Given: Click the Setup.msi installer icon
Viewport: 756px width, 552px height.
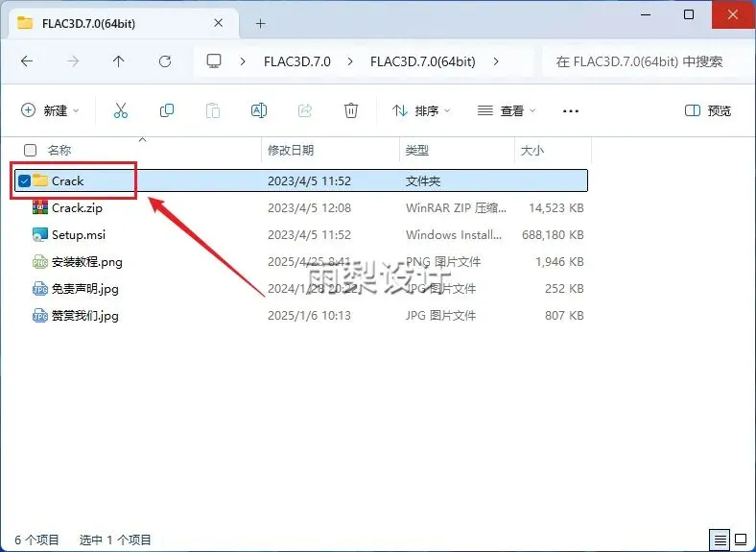Looking at the screenshot, I should point(40,234).
